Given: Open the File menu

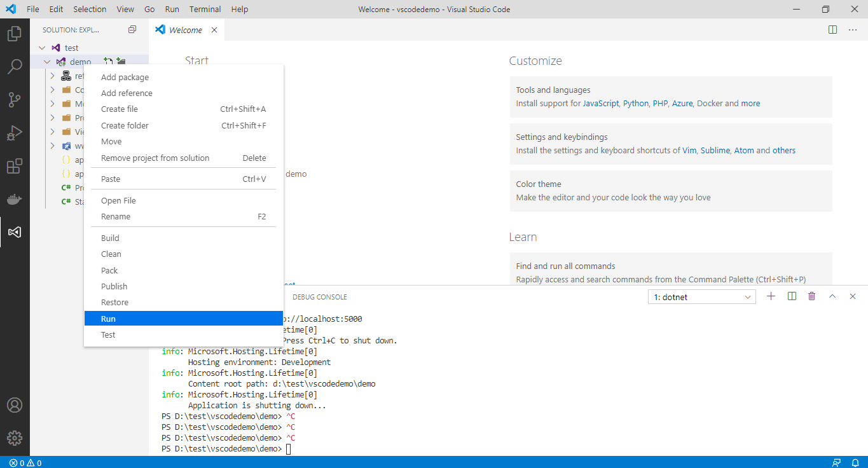Looking at the screenshot, I should pos(33,10).
